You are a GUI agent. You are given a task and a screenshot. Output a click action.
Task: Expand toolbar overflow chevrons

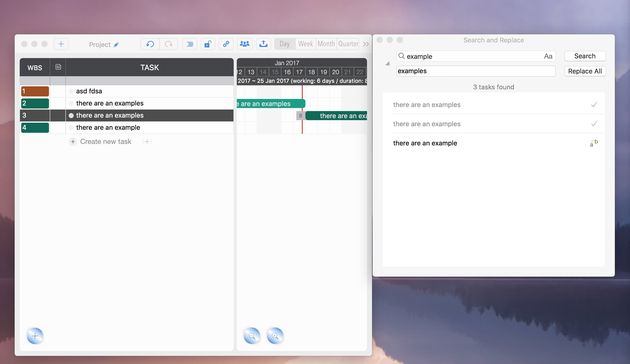[x=366, y=44]
